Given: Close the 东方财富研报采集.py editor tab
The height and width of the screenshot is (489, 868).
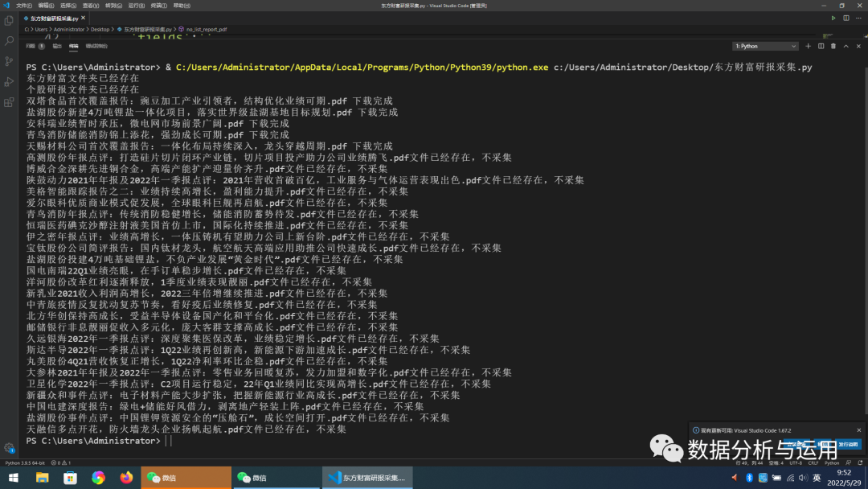Looking at the screenshot, I should [x=83, y=18].
